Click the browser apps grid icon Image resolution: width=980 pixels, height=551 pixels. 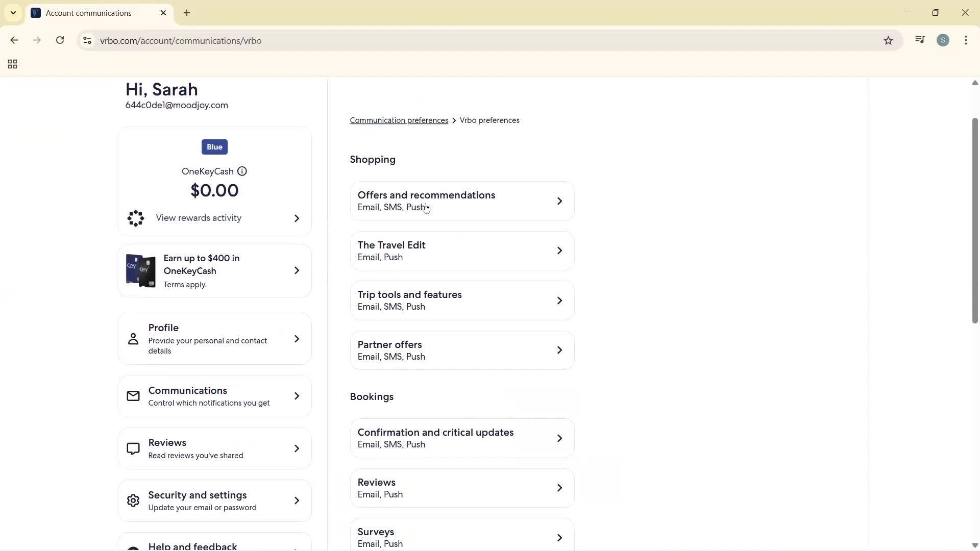[13, 64]
